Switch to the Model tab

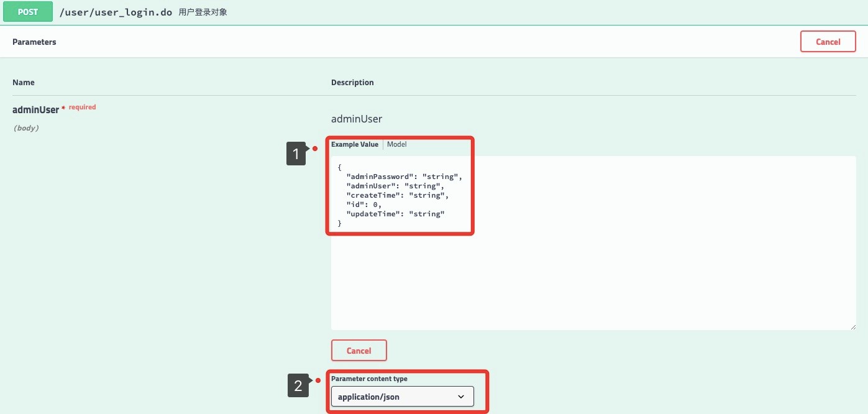[x=397, y=144]
